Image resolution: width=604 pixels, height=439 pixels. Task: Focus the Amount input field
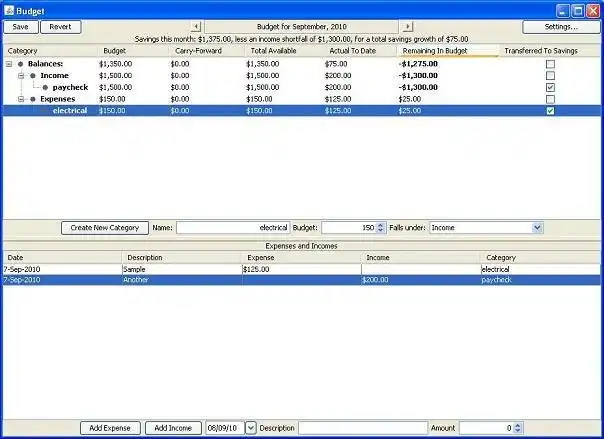pyautogui.click(x=487, y=428)
